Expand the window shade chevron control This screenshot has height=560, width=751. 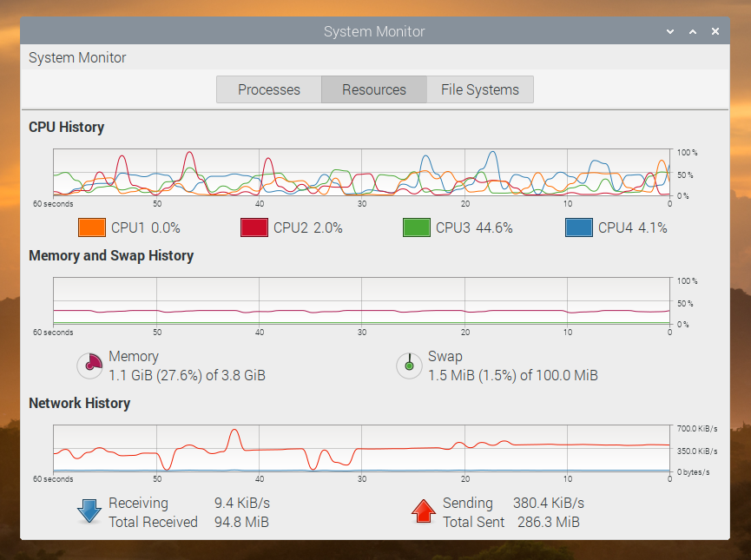pos(692,31)
